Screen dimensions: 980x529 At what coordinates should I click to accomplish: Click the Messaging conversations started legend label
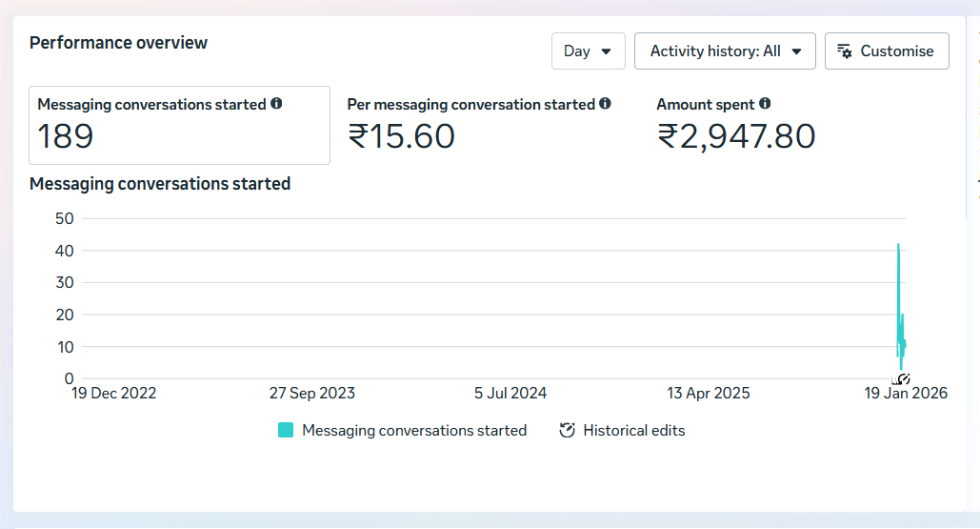pyautogui.click(x=414, y=430)
